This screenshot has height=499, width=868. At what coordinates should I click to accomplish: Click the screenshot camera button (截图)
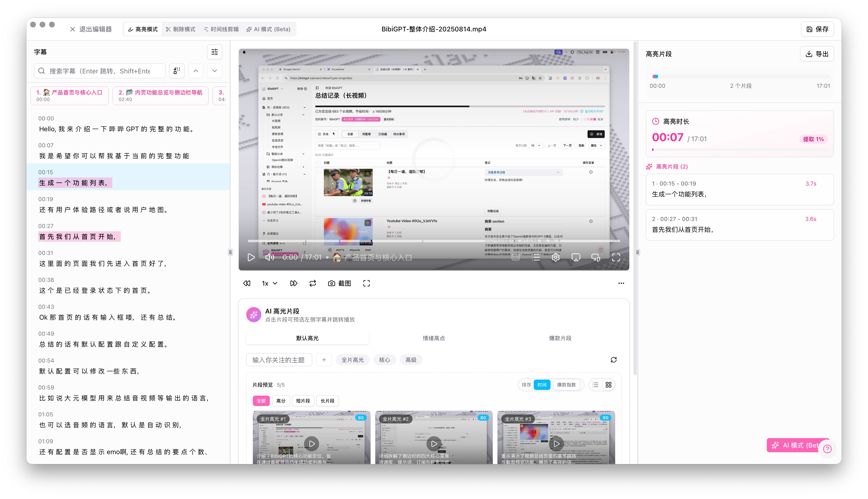click(339, 283)
